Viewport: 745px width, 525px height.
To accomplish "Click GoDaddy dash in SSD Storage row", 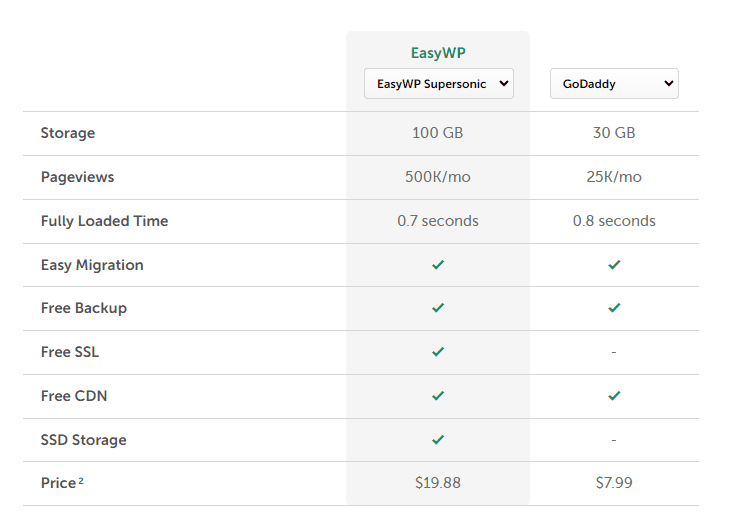I will [614, 440].
